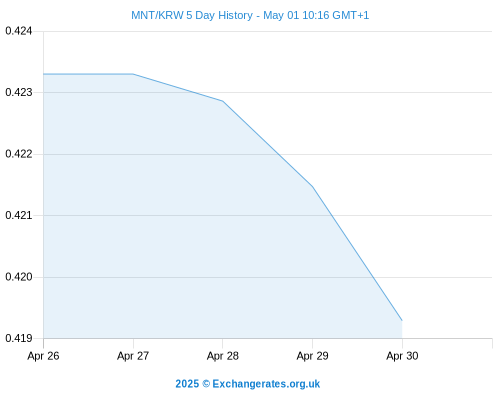Click the line's starting point at Apr 26
This screenshot has width=495, height=400.
coord(44,74)
